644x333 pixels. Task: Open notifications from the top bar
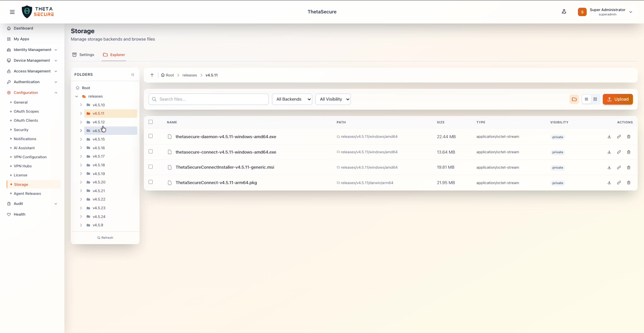point(564,11)
